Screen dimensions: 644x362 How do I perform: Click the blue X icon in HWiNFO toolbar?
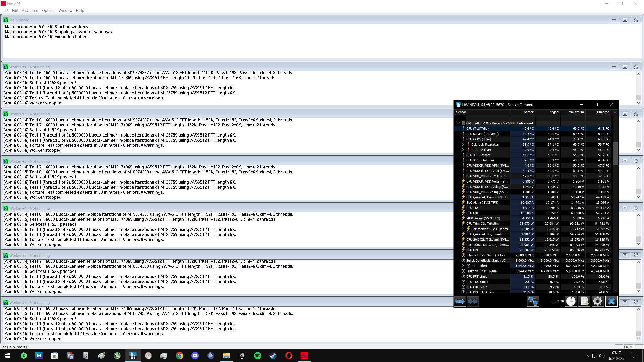coord(611,301)
